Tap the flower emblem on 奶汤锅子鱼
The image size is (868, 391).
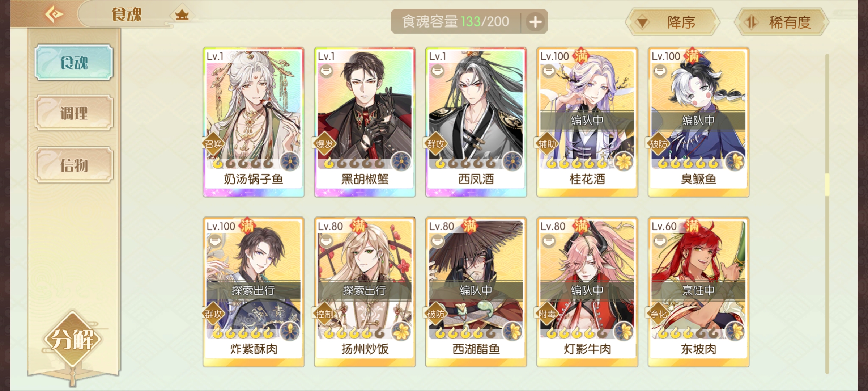click(x=290, y=161)
